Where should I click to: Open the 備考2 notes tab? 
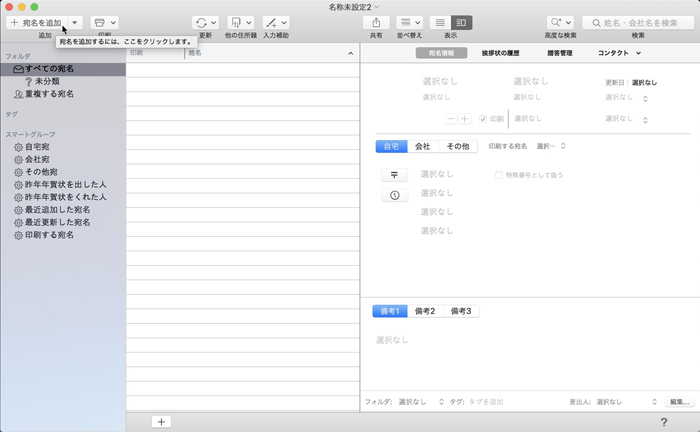coord(423,311)
